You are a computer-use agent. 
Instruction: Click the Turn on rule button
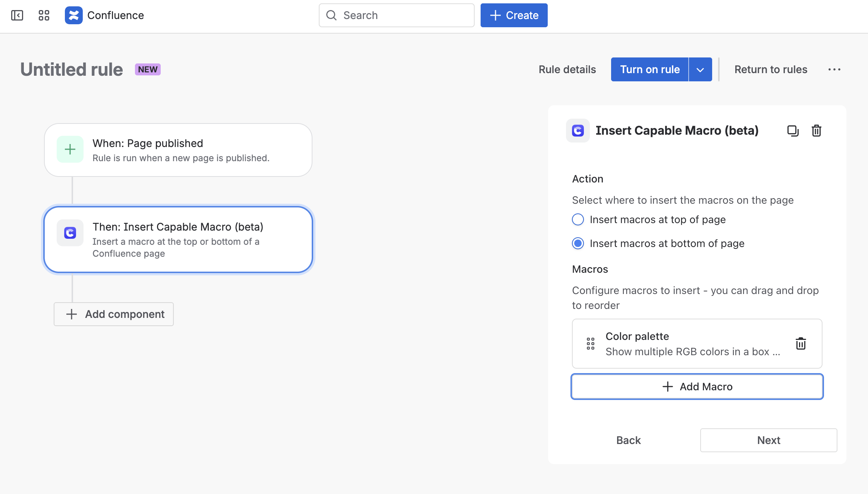pos(650,69)
